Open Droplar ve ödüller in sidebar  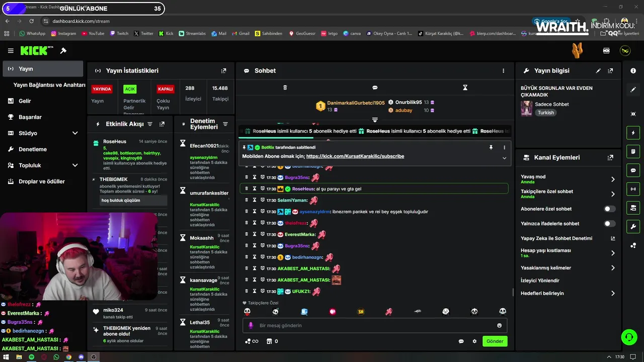[x=43, y=182]
